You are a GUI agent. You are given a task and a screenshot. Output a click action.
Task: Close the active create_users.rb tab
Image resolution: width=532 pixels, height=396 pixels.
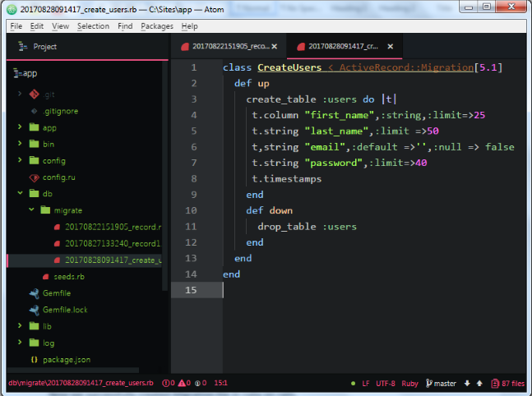pos(391,47)
